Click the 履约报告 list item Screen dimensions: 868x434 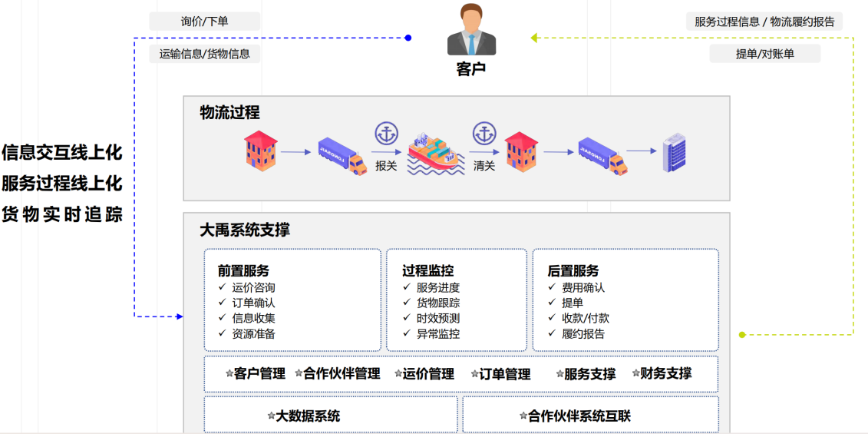[x=583, y=334]
